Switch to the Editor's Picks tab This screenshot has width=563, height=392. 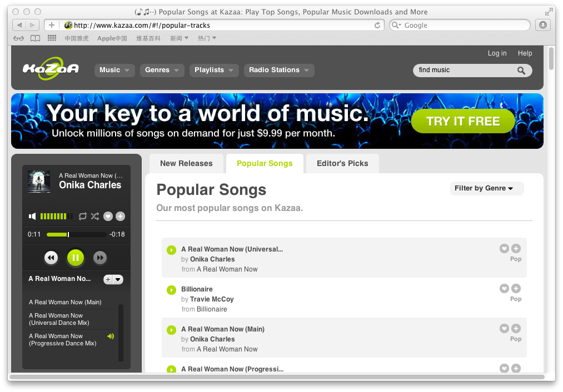pyautogui.click(x=342, y=163)
